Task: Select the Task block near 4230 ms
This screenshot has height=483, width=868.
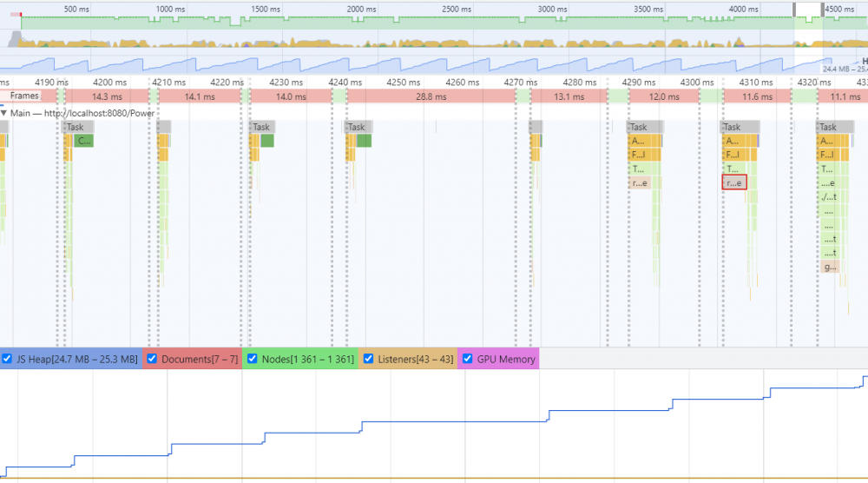Action: click(262, 127)
